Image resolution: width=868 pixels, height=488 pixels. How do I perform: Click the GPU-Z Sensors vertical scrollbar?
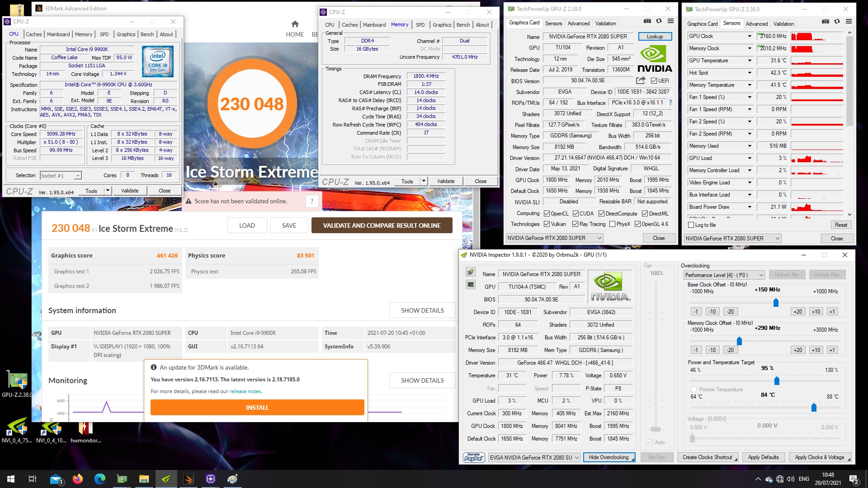coord(849,123)
